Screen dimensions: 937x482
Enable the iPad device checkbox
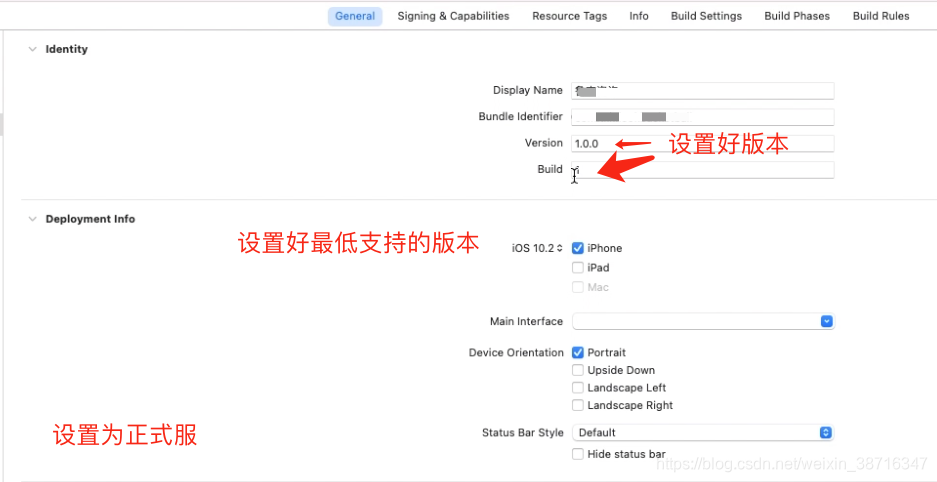(578, 268)
